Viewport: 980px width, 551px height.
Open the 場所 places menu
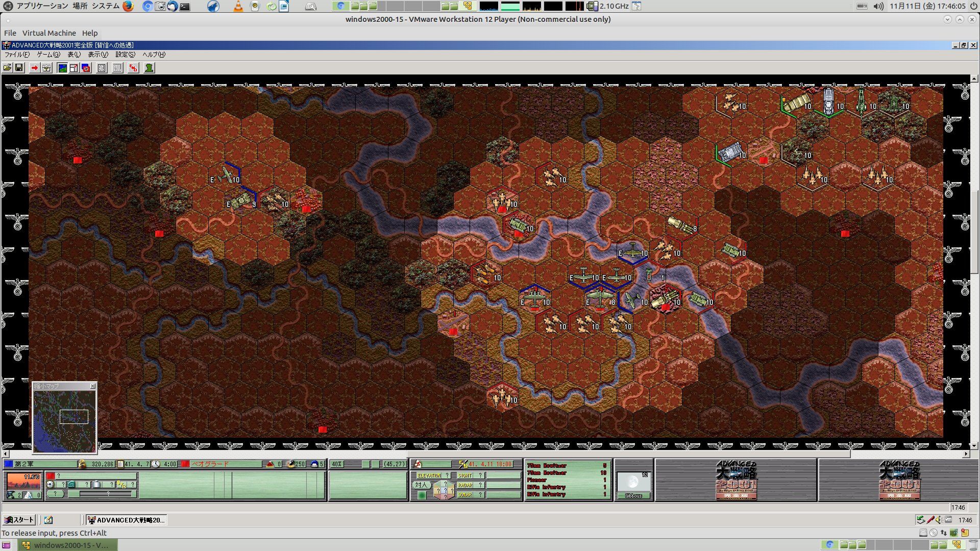click(x=80, y=6)
